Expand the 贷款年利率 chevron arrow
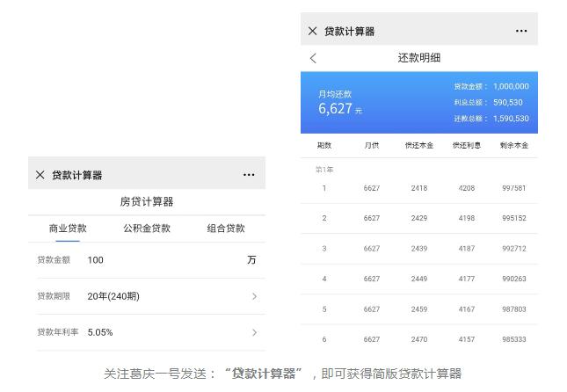 pyautogui.click(x=255, y=333)
